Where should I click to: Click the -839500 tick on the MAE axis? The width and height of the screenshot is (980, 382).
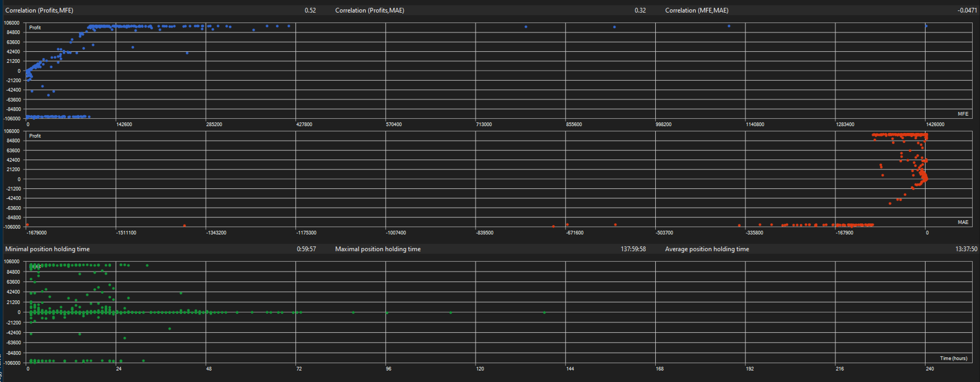pyautogui.click(x=485, y=233)
